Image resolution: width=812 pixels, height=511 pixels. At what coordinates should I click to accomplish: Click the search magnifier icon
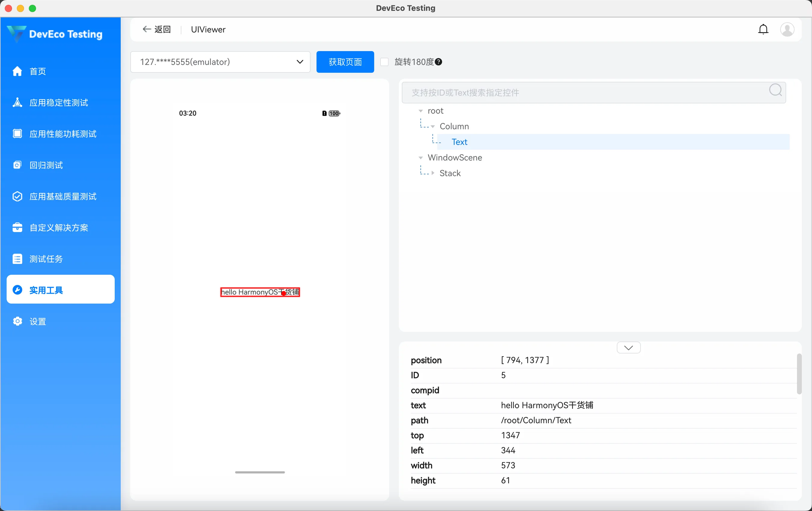point(775,90)
